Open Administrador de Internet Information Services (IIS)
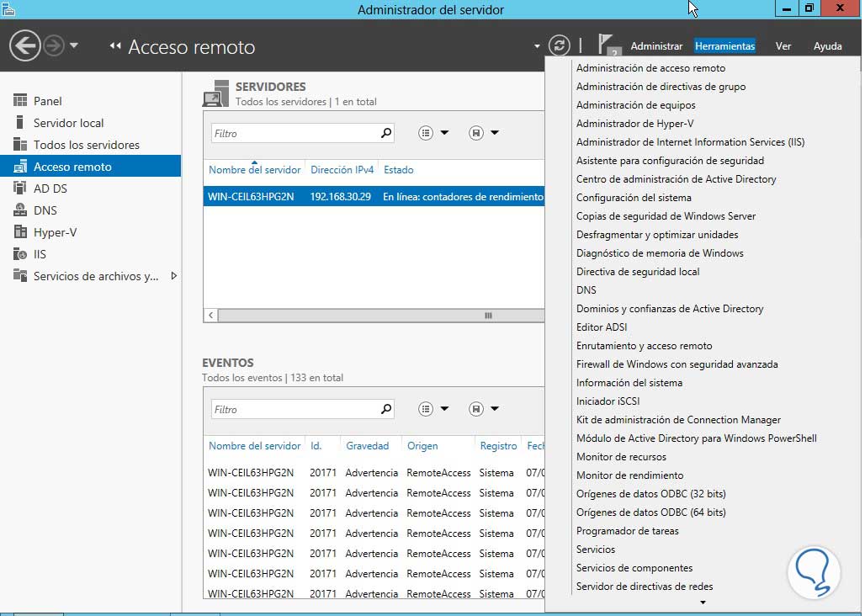Image resolution: width=865 pixels, height=616 pixels. (x=690, y=141)
